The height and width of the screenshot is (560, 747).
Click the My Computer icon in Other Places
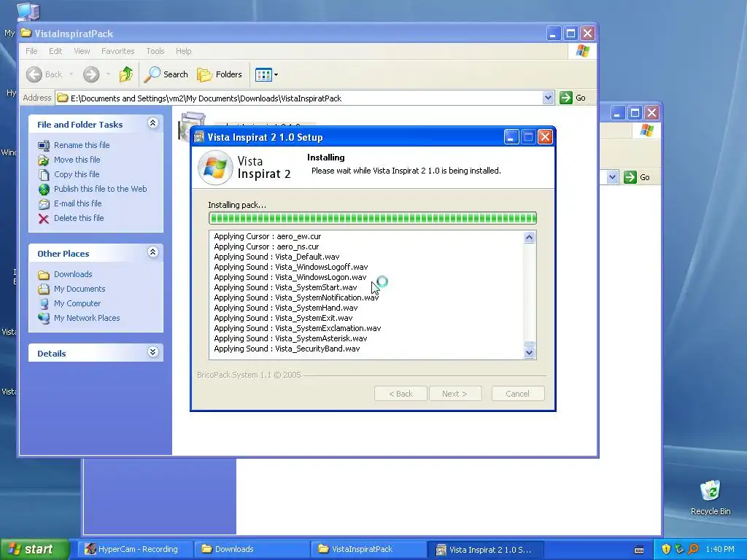[x=43, y=304]
